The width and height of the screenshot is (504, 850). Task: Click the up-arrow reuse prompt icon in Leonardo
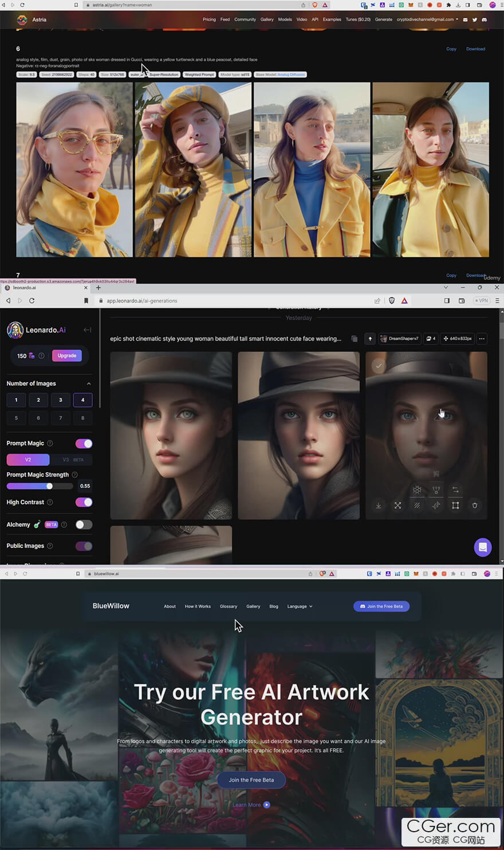(x=370, y=339)
